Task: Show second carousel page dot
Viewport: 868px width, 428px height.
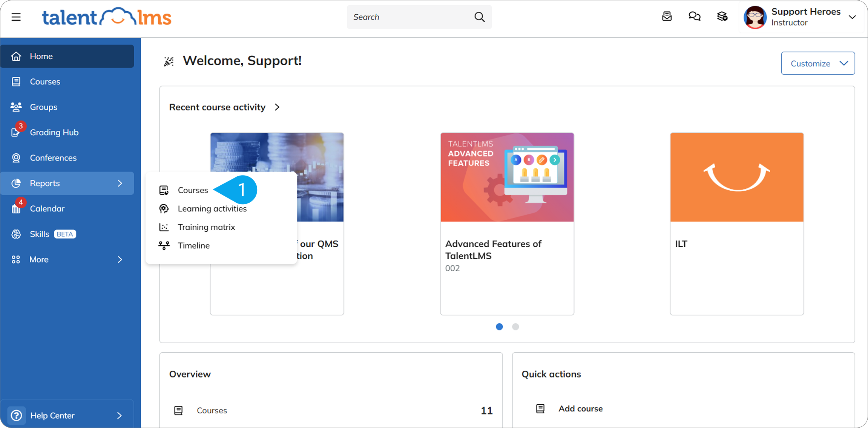Action: (515, 327)
